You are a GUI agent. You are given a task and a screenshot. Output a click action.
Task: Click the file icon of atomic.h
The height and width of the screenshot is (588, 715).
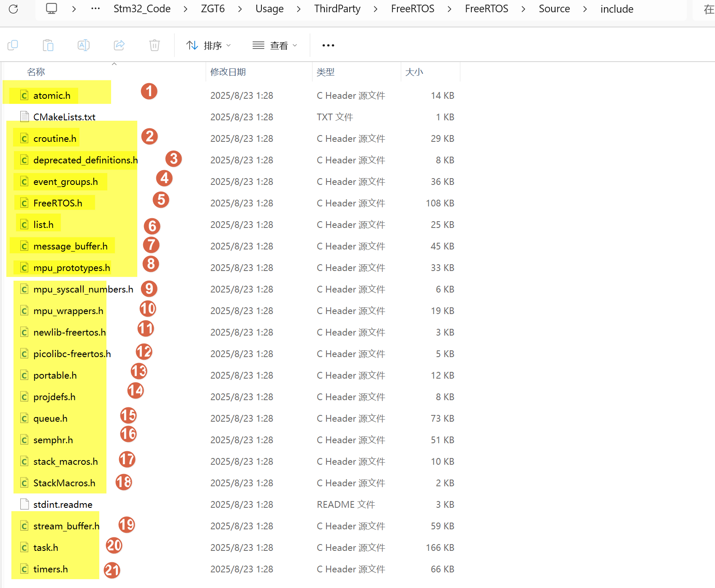24,95
